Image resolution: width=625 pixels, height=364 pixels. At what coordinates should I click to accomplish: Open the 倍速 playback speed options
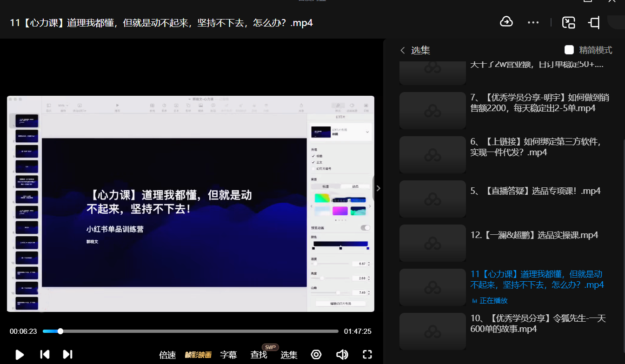coord(167,355)
